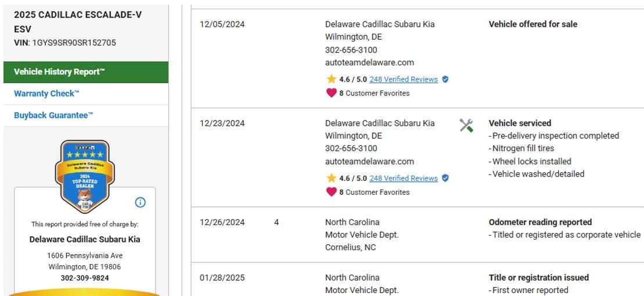
Task: Click the 2024 Top-Rated Dealer badge
Action: click(x=85, y=176)
